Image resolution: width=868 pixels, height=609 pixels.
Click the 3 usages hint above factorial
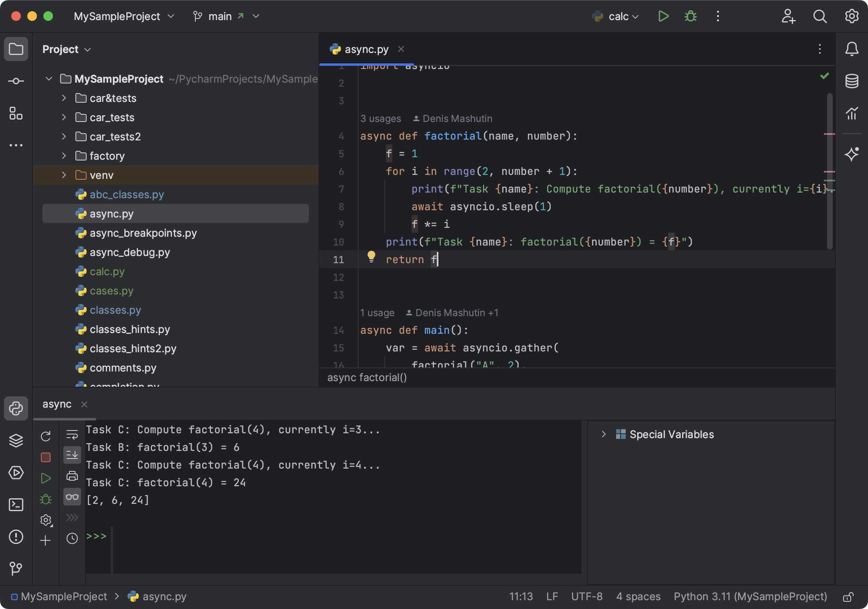point(380,118)
